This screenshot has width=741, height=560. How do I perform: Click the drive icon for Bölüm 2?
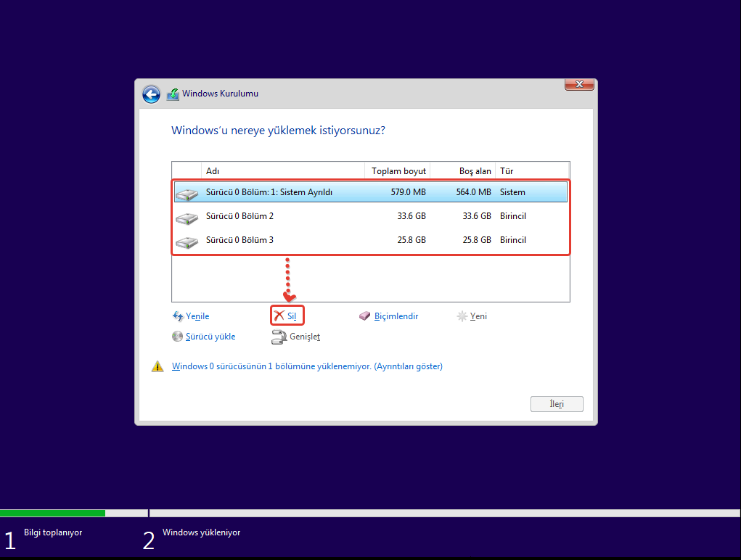[187, 217]
